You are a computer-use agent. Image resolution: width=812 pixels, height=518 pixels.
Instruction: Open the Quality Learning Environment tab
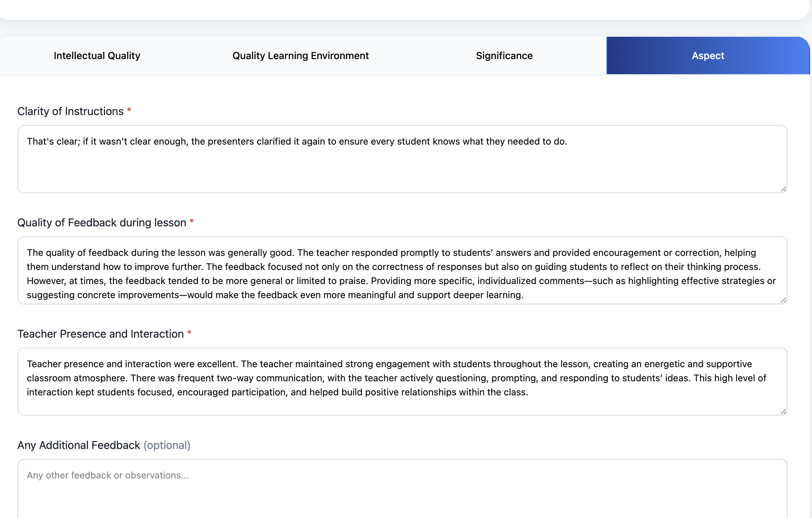[x=300, y=56]
